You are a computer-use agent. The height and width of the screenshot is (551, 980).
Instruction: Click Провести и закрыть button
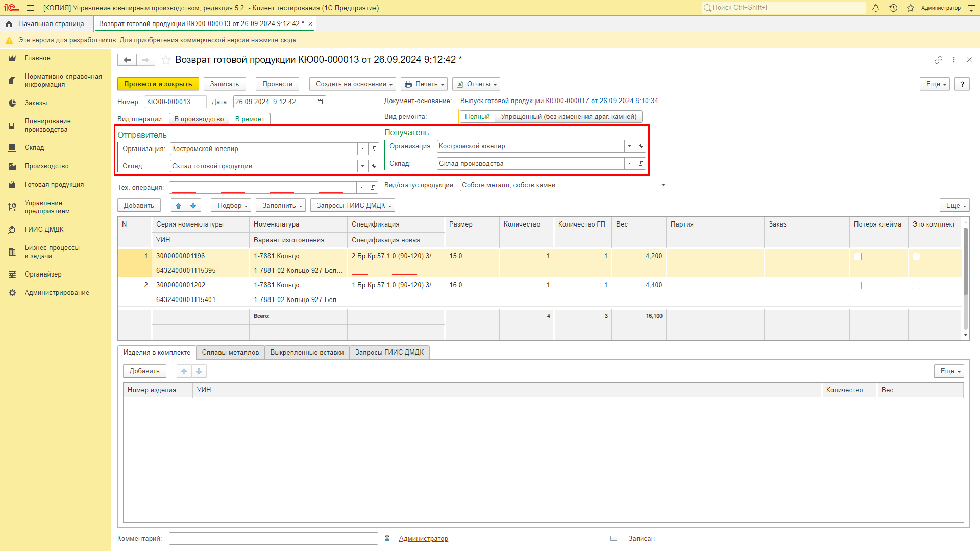click(158, 84)
